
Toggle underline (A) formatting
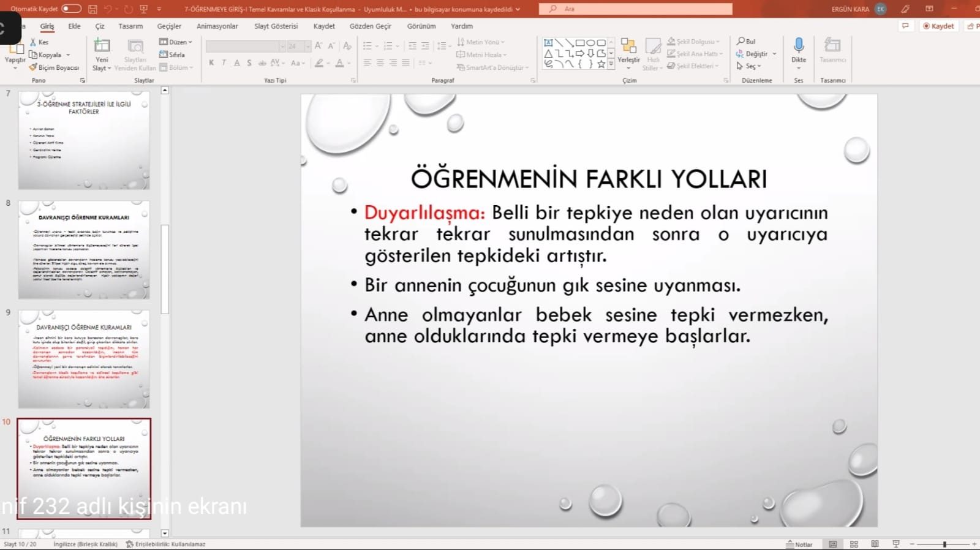(237, 62)
